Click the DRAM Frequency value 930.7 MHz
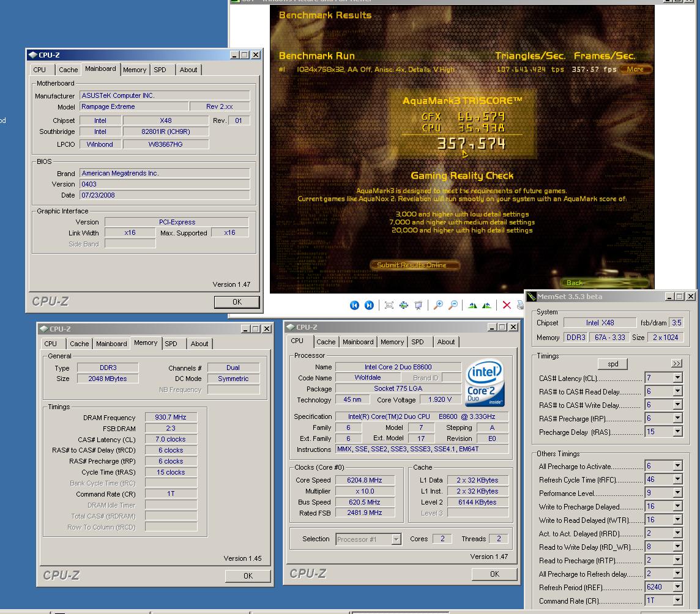Image resolution: width=700 pixels, height=614 pixels. click(x=171, y=417)
